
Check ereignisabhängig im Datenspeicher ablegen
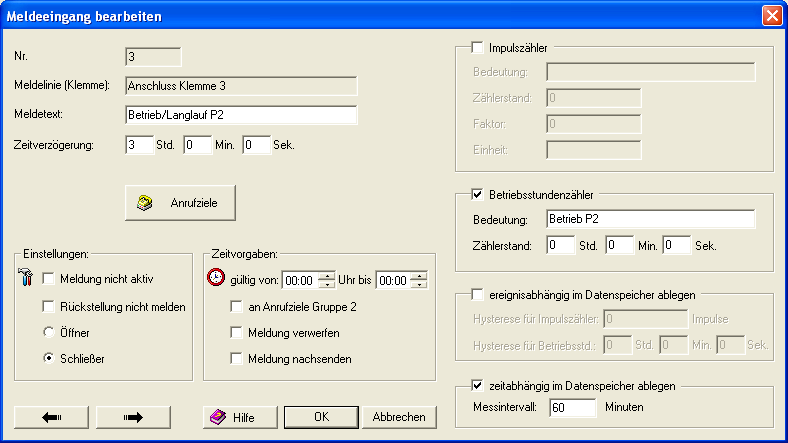[x=477, y=295]
